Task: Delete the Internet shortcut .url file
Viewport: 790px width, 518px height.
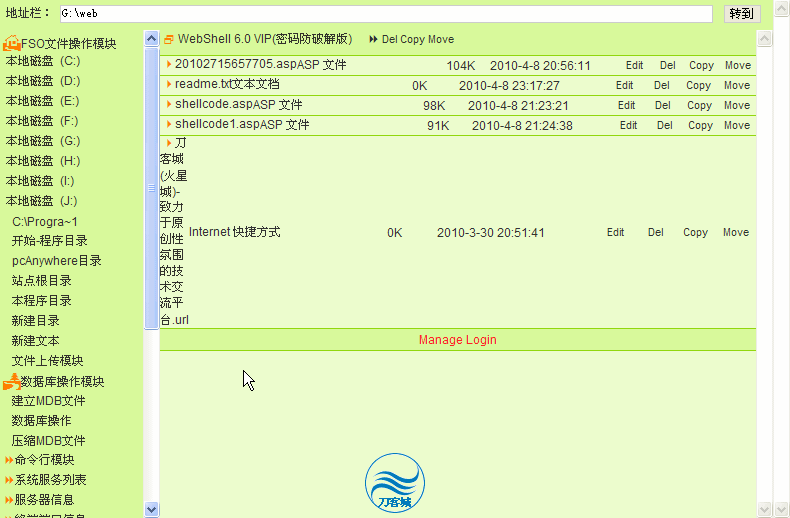Action: 655,232
